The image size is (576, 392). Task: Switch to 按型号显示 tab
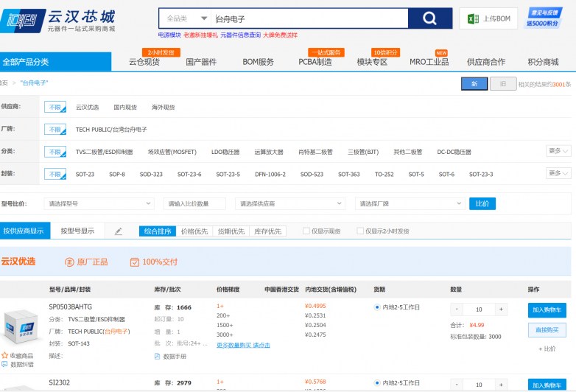pyautogui.click(x=77, y=231)
